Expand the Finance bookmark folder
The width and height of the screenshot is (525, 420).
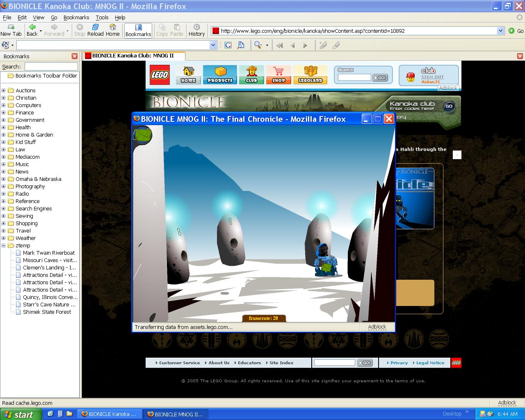[x=4, y=113]
